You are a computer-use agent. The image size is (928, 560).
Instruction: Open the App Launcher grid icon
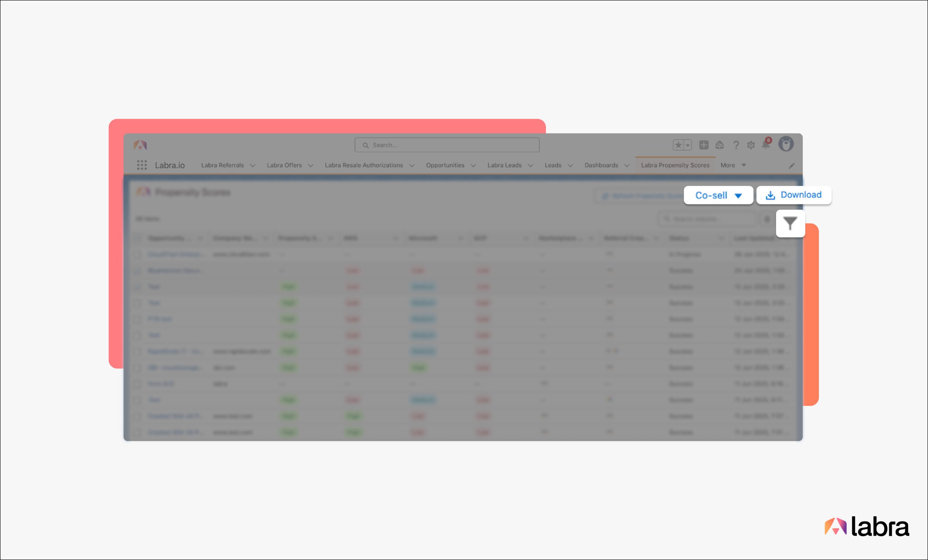(x=142, y=165)
